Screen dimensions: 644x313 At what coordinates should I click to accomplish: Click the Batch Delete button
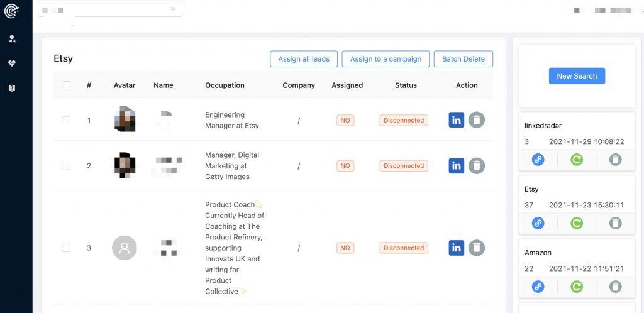[x=464, y=59]
